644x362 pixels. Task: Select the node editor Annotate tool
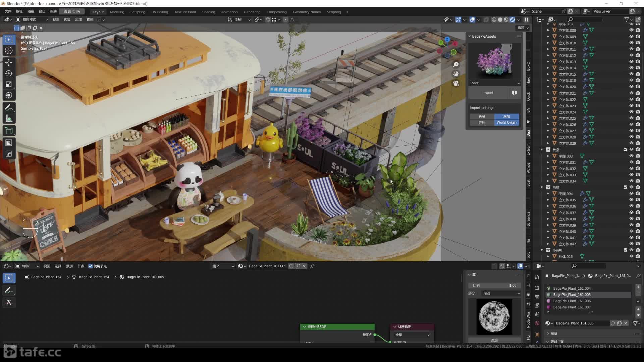pos(9,290)
